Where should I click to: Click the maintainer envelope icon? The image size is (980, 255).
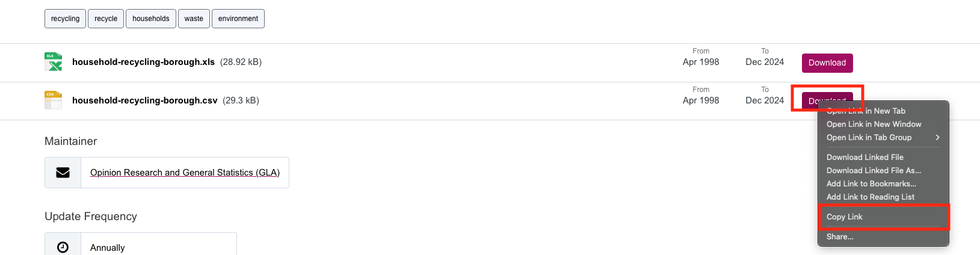(63, 173)
